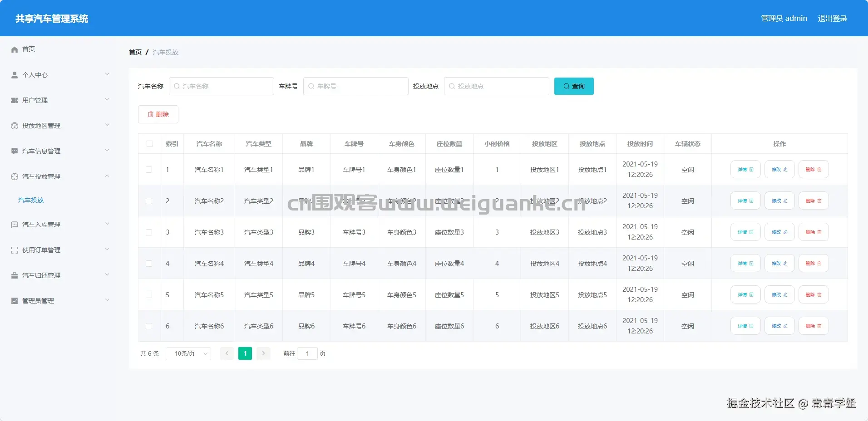Viewport: 868px width, 421px height.
Task: Click the 汽车信息管理 sidebar icon
Action: 15,151
